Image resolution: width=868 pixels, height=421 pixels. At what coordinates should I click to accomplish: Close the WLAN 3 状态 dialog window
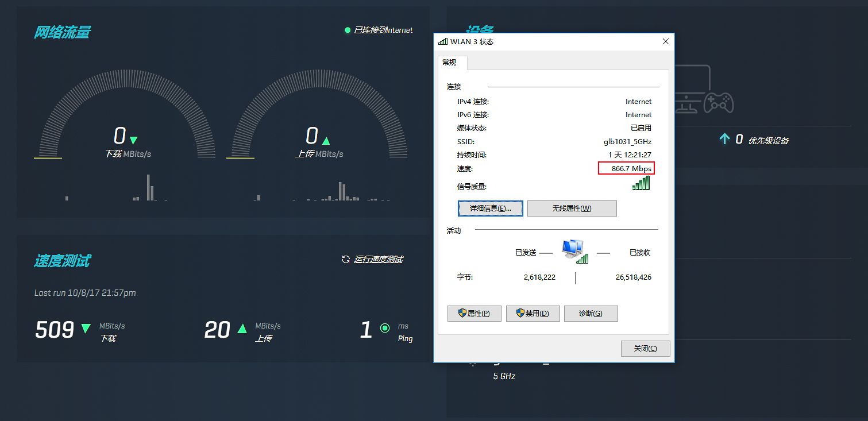pos(666,41)
